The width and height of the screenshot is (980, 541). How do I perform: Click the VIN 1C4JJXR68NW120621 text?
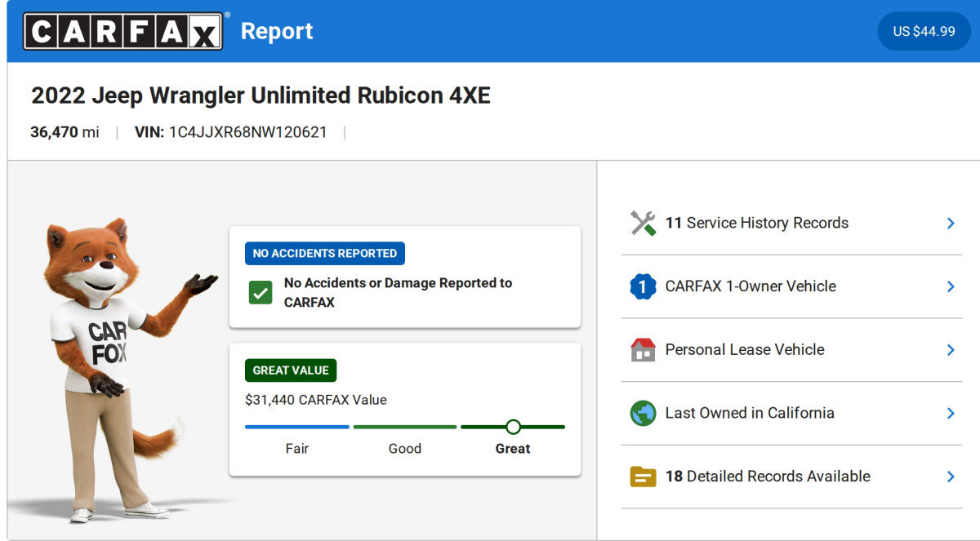click(231, 132)
